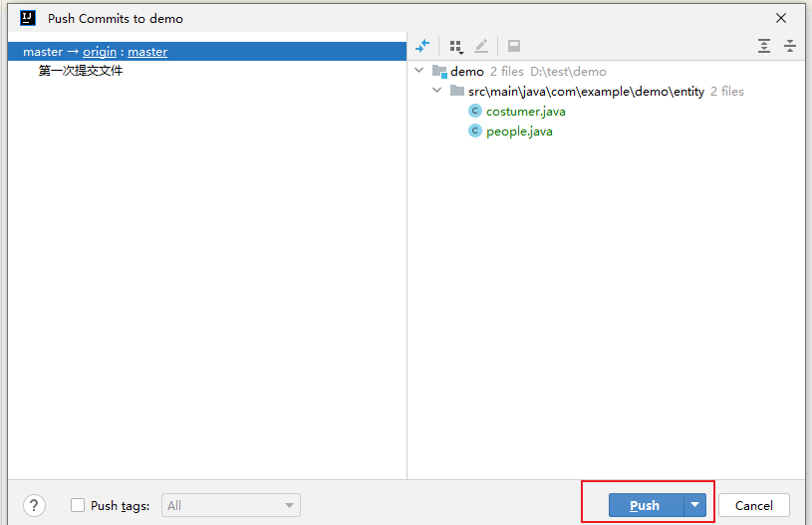
Task: Click the Edit Source pencil icon
Action: click(x=481, y=46)
